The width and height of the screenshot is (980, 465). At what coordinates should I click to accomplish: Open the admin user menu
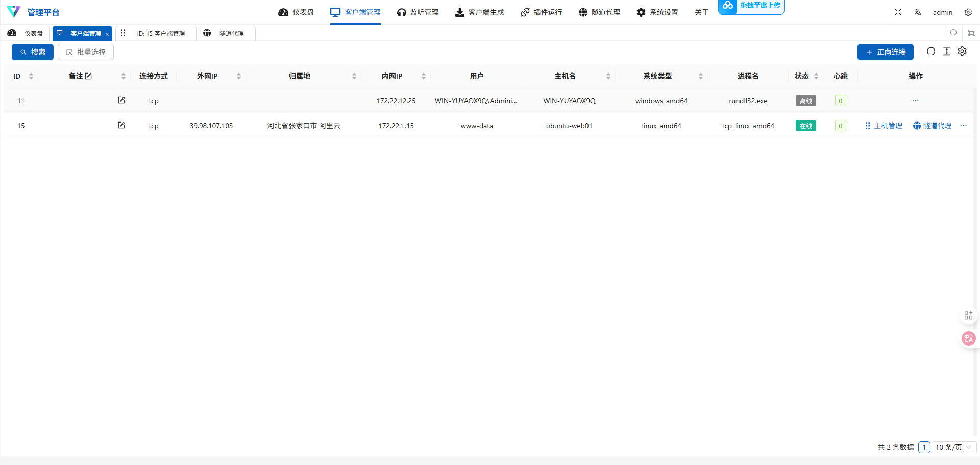pos(943,12)
